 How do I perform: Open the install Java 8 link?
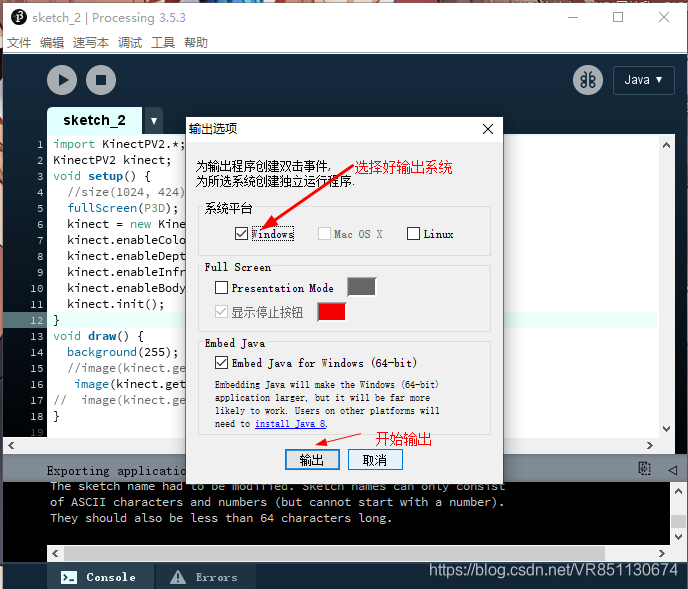(290, 424)
